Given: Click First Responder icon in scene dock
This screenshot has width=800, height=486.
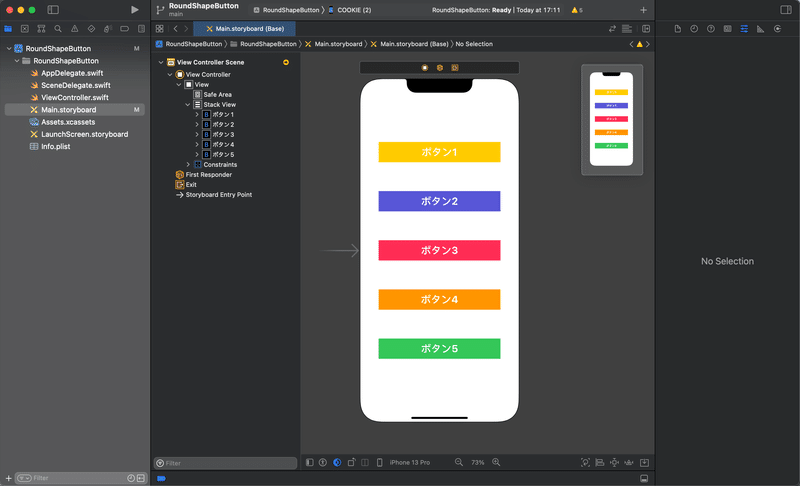Looking at the screenshot, I should coord(440,67).
